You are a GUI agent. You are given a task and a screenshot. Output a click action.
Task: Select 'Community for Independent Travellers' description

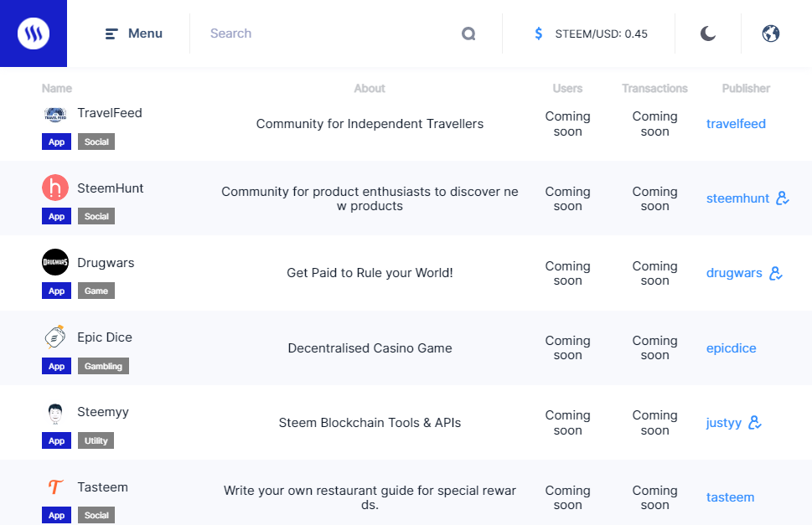click(370, 124)
